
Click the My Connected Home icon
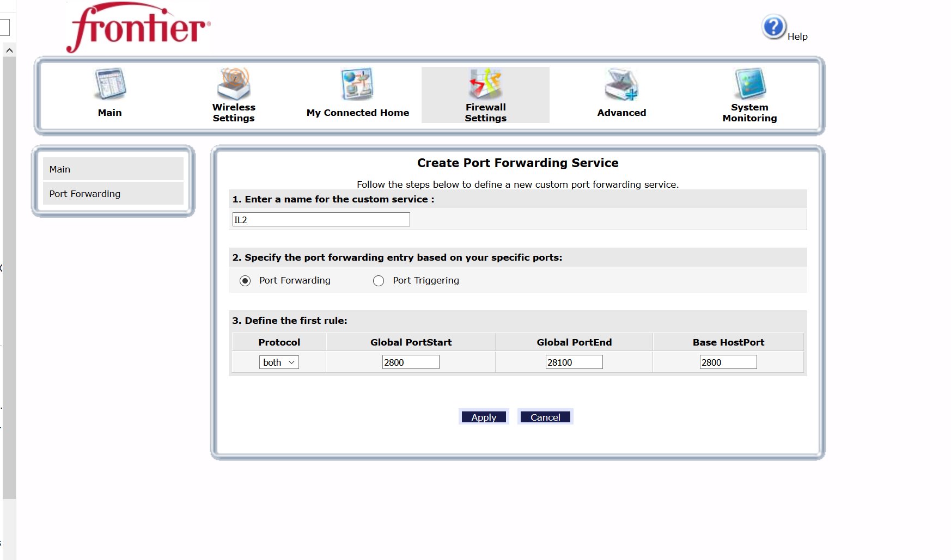[357, 84]
